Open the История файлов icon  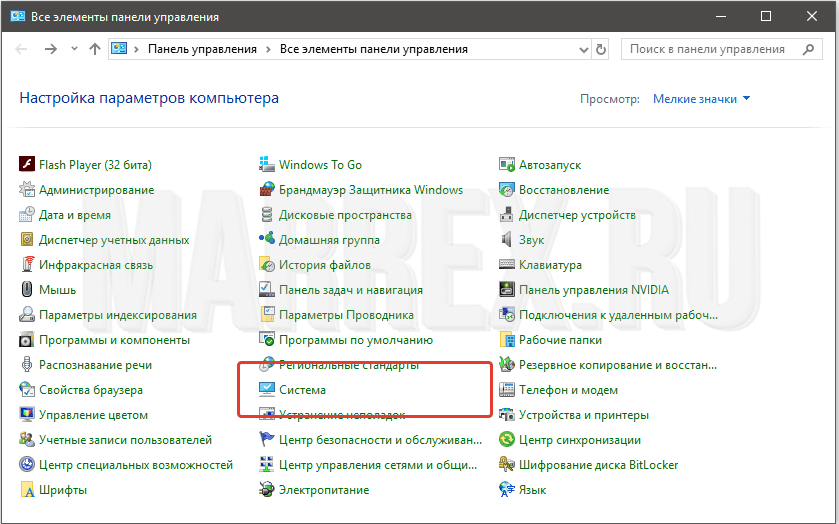266,264
